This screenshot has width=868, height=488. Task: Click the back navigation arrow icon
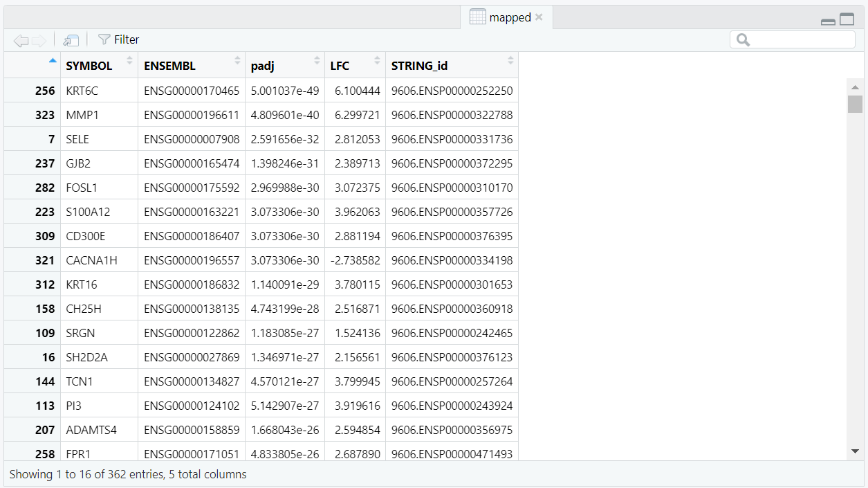coord(21,41)
